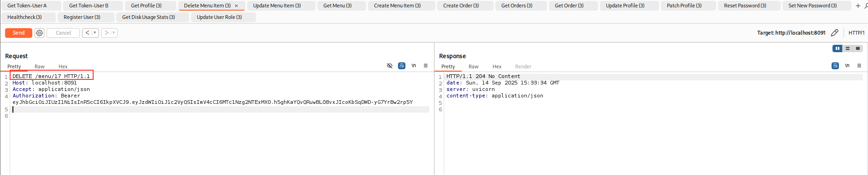Viewport: 868px width, 175px height.
Task: Click the 'Target: http://localhost:8091' label
Action: (x=791, y=33)
